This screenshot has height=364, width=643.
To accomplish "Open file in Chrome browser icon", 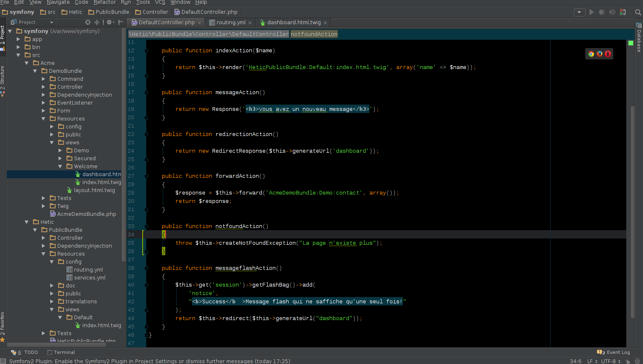I will [591, 54].
